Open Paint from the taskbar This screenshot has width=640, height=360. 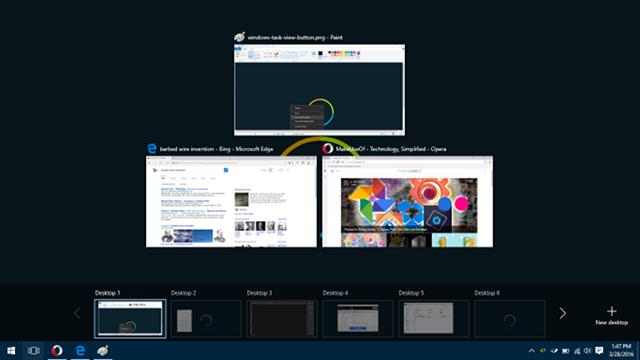pyautogui.click(x=103, y=351)
